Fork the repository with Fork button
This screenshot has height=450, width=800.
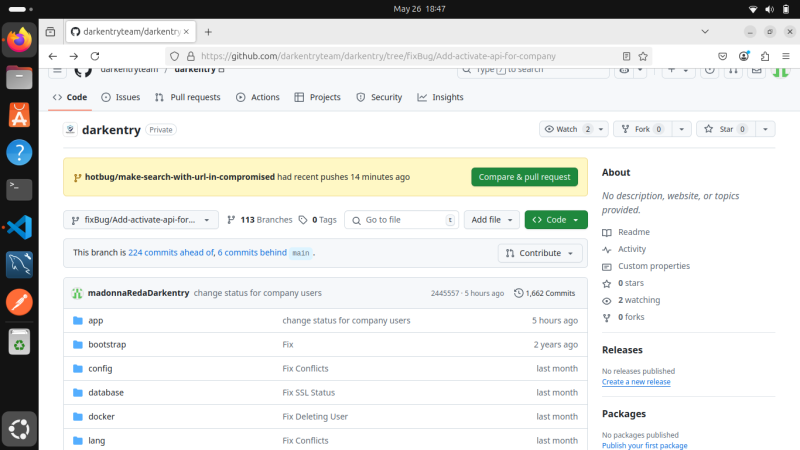coord(643,129)
